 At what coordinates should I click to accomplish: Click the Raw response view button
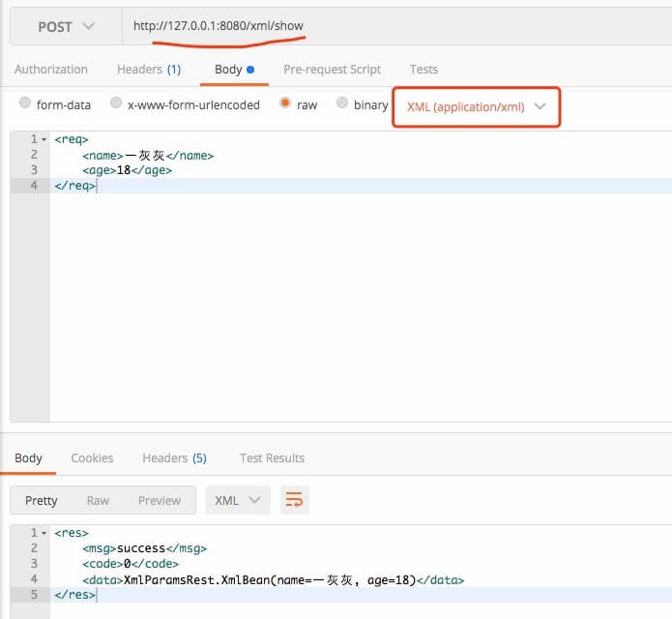98,500
